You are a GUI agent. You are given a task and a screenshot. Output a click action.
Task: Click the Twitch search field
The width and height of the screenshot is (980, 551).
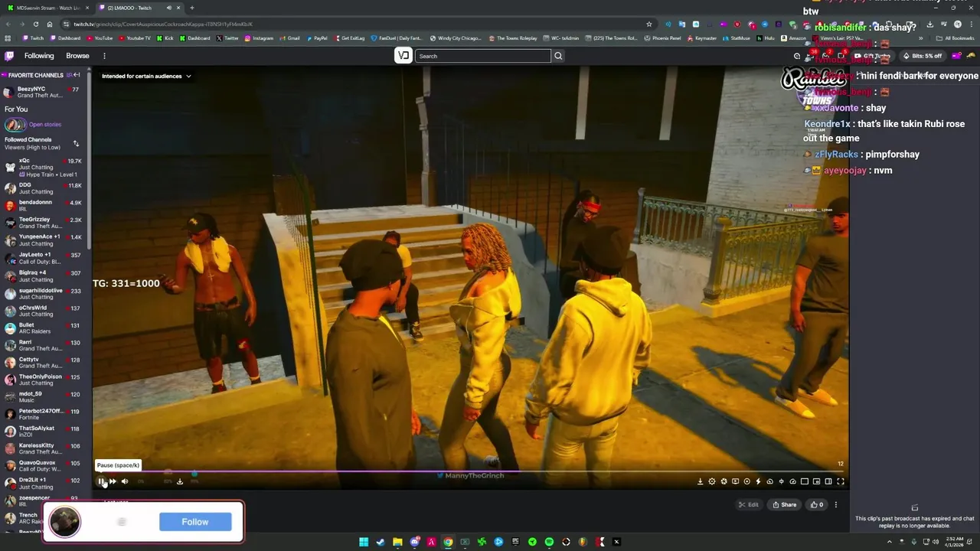483,56
